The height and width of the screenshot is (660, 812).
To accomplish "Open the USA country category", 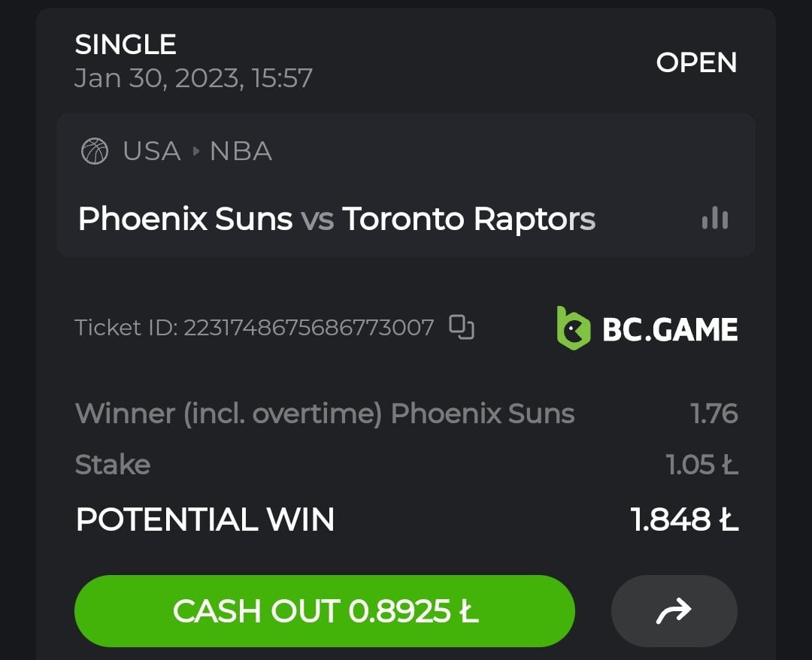I will point(152,151).
